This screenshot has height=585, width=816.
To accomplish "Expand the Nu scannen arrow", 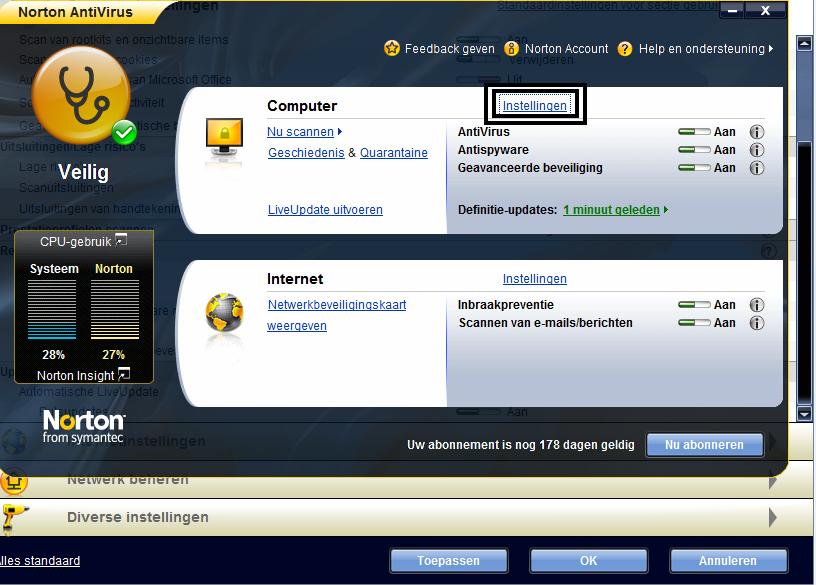I will point(340,132).
